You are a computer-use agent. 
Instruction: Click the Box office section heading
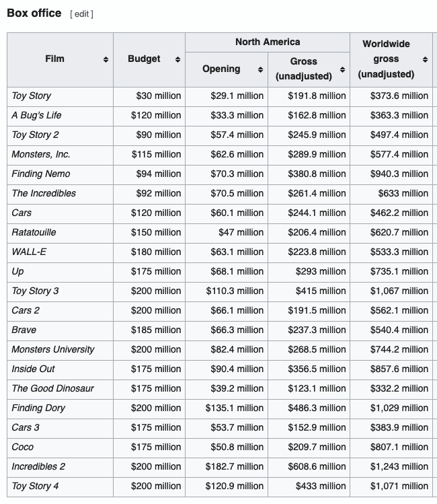[34, 13]
